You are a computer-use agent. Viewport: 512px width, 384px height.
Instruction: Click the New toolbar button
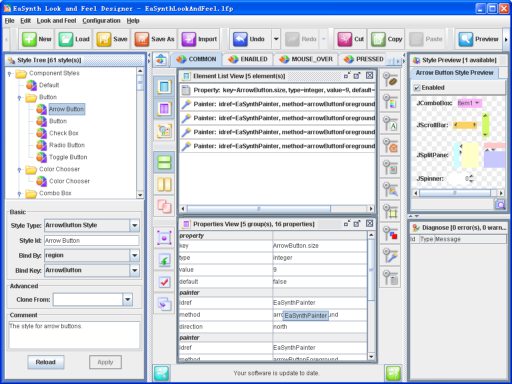click(37, 39)
